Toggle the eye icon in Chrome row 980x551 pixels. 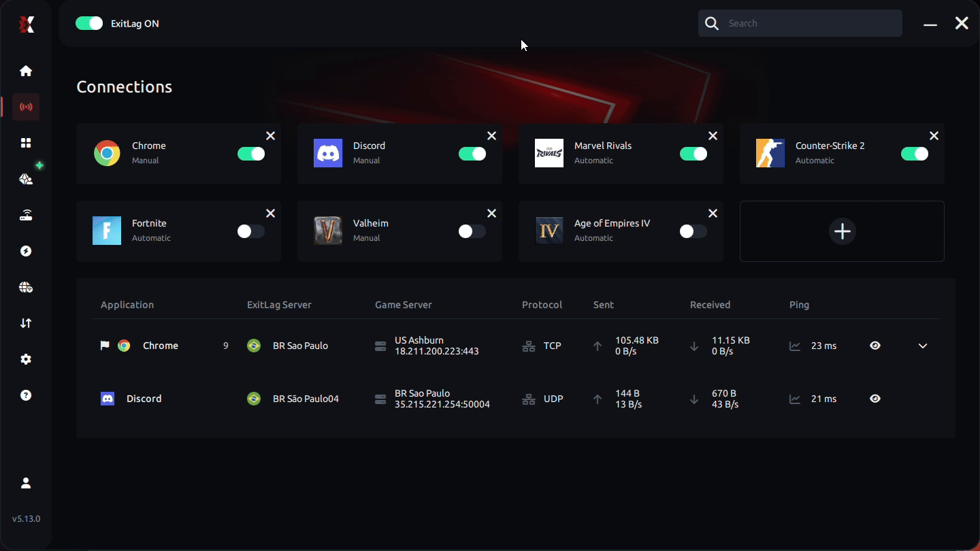(x=875, y=346)
